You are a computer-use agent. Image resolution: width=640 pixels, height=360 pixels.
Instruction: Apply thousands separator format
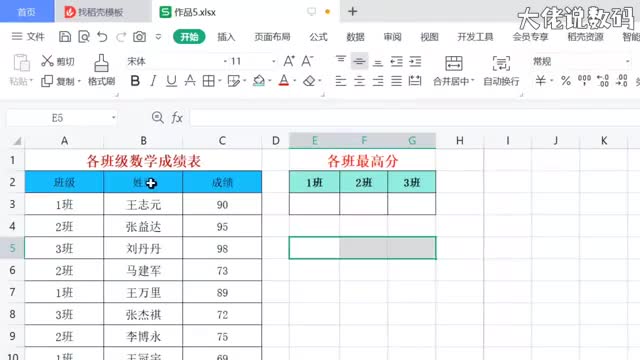pyautogui.click(x=584, y=81)
